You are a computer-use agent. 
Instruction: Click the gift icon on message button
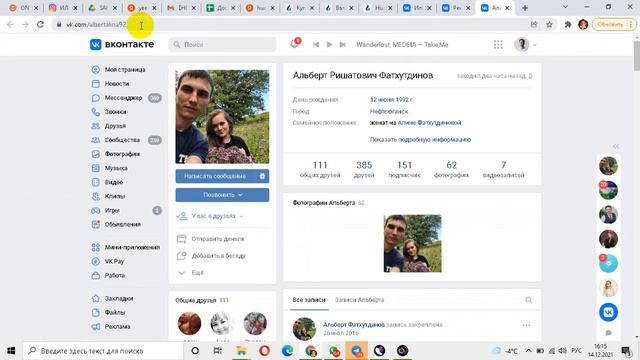[262, 176]
